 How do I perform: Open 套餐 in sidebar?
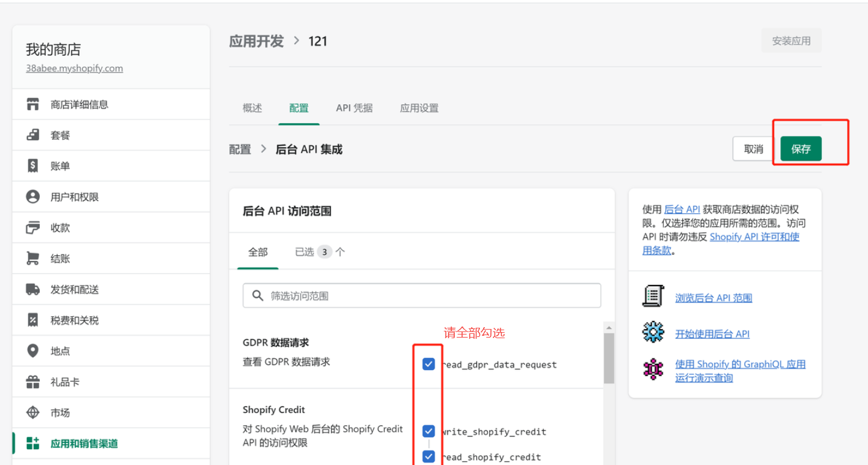[111, 135]
